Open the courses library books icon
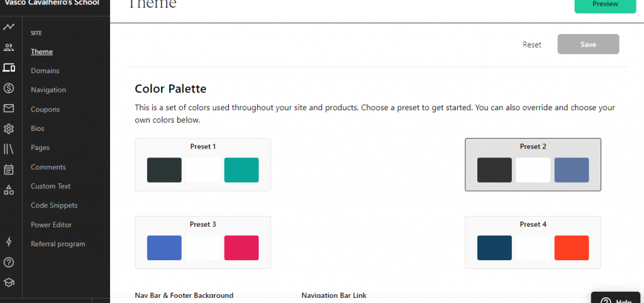 (9, 149)
